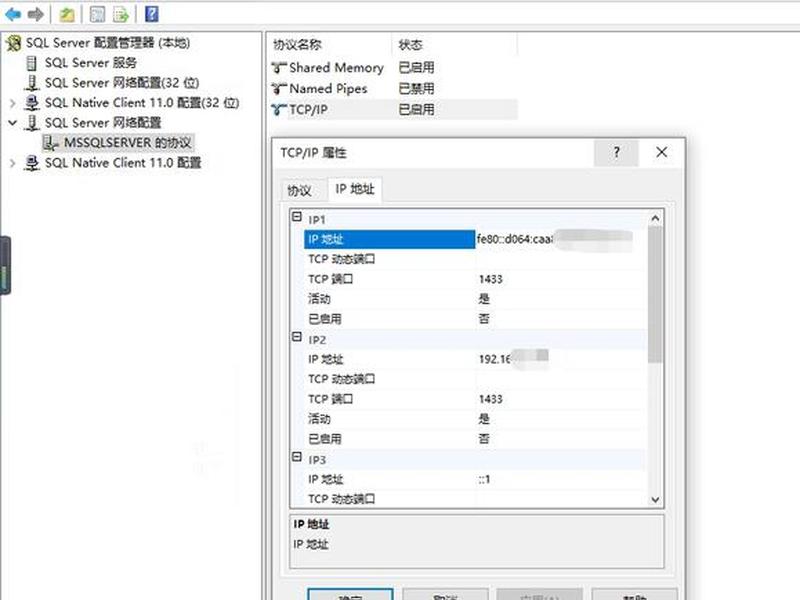800x600 pixels.
Task: Click the SQL Server 网络配置 node icon
Action: [x=32, y=123]
